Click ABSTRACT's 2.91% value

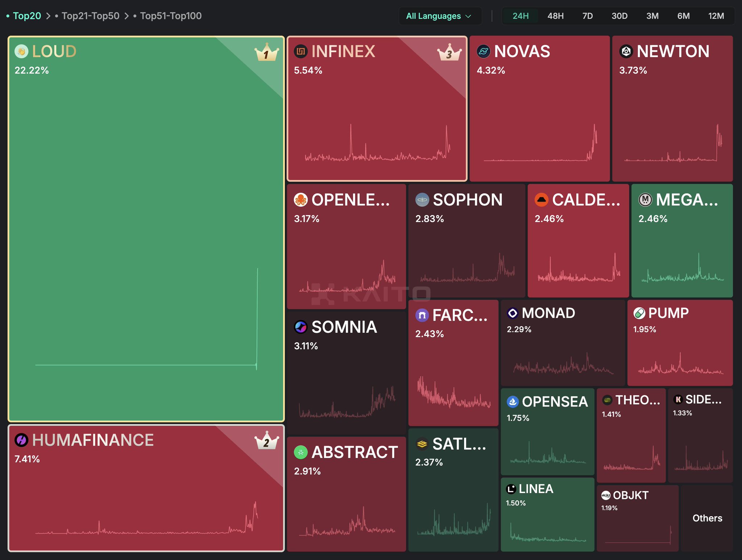[x=307, y=471]
